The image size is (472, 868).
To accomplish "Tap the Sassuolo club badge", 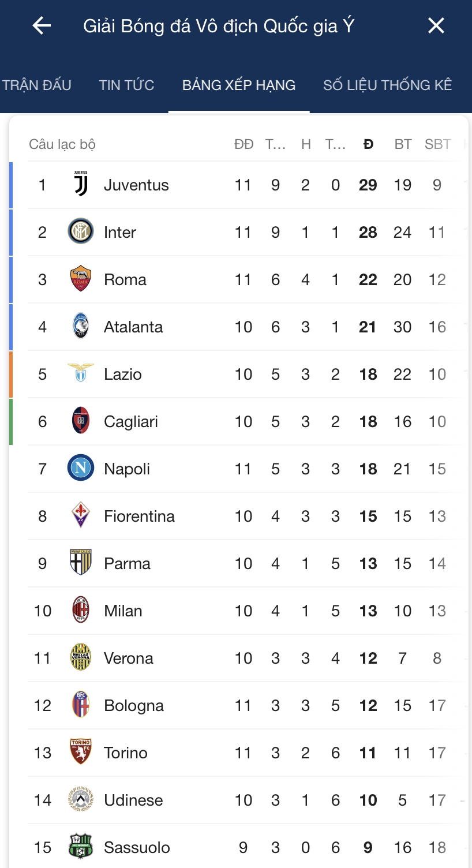I will pos(81,847).
